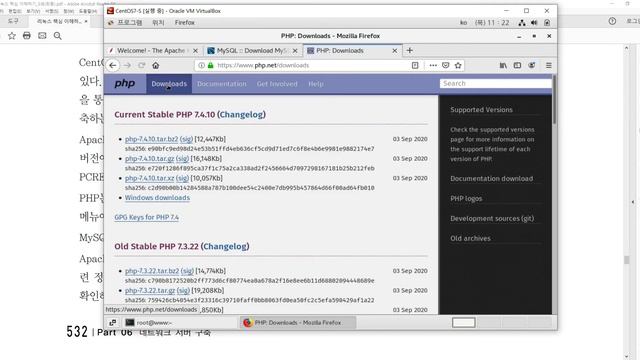
Task: Open Supported Versions in sidebar
Action: 481,109
